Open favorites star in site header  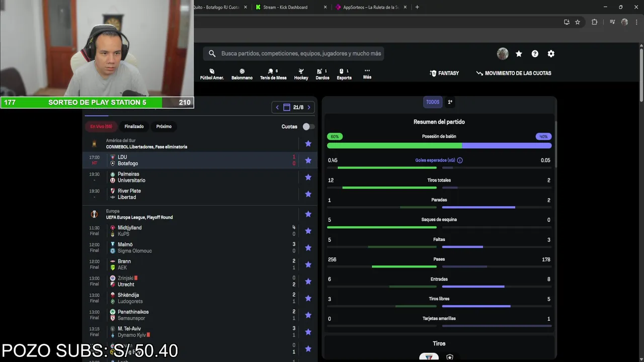point(519,54)
